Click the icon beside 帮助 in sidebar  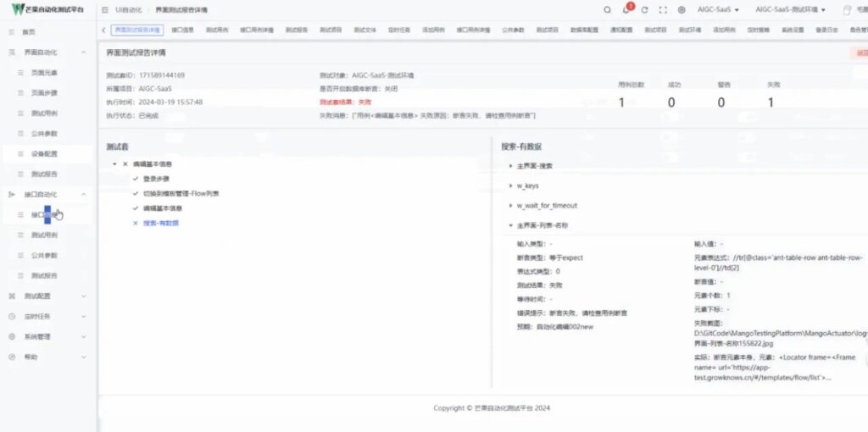(x=12, y=357)
